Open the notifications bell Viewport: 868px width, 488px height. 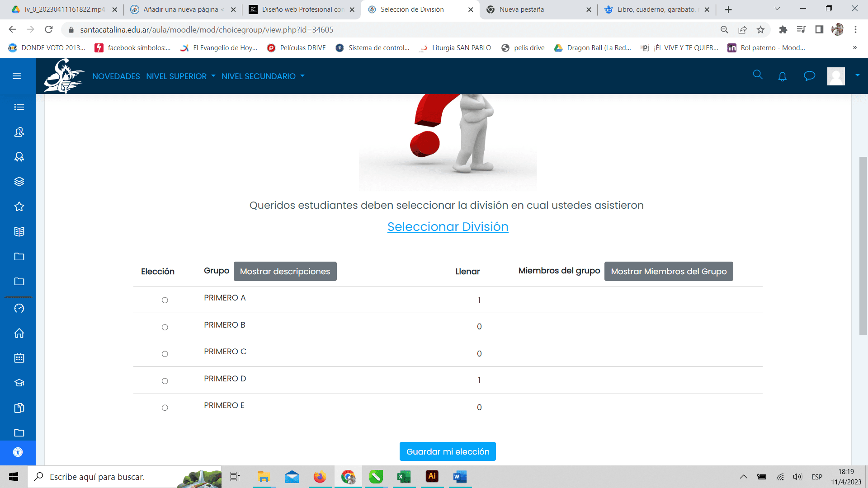pos(782,76)
